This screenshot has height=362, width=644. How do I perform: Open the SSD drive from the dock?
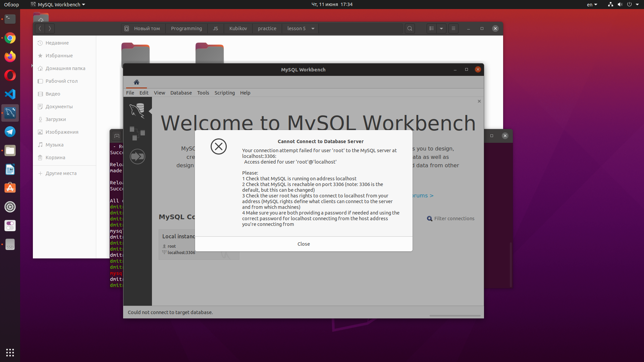pyautogui.click(x=10, y=244)
